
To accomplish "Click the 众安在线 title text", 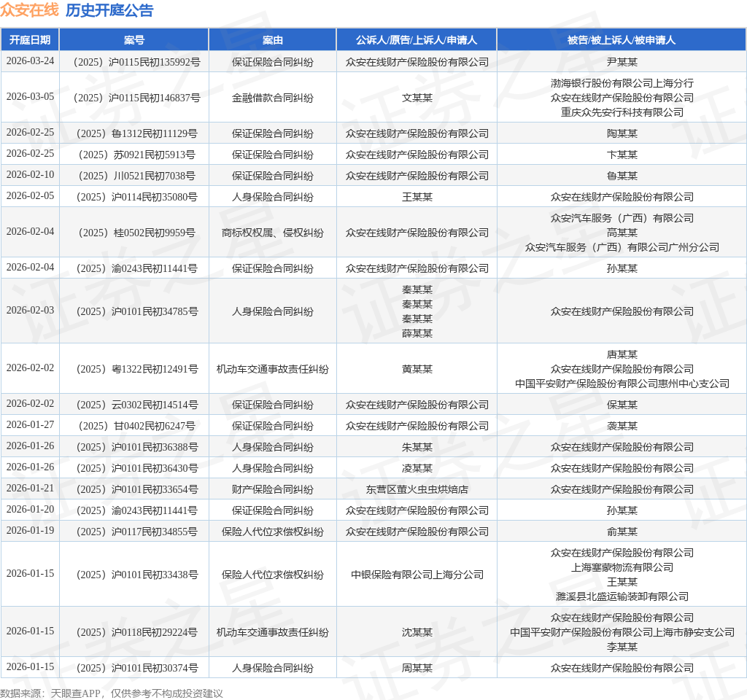I will [x=29, y=10].
